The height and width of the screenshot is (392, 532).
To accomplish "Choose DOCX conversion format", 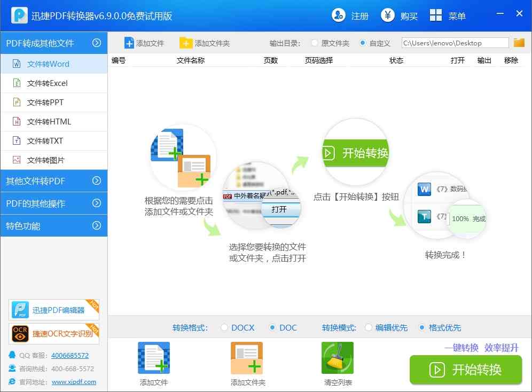I will click(x=224, y=327).
